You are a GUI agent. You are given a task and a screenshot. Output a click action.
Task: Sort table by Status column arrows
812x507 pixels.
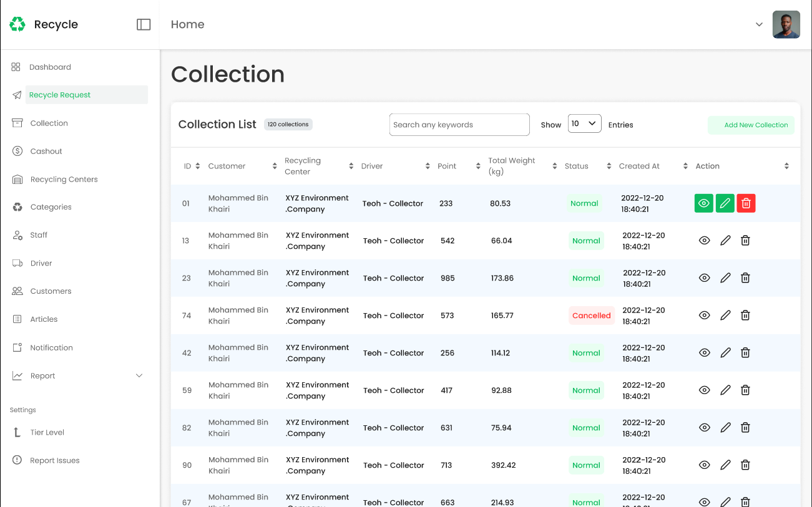609,166
